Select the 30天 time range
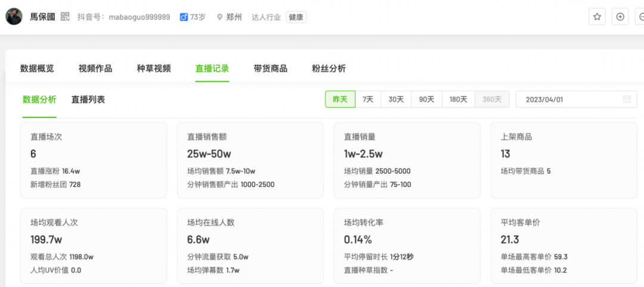This screenshot has width=644, height=287. tap(396, 99)
